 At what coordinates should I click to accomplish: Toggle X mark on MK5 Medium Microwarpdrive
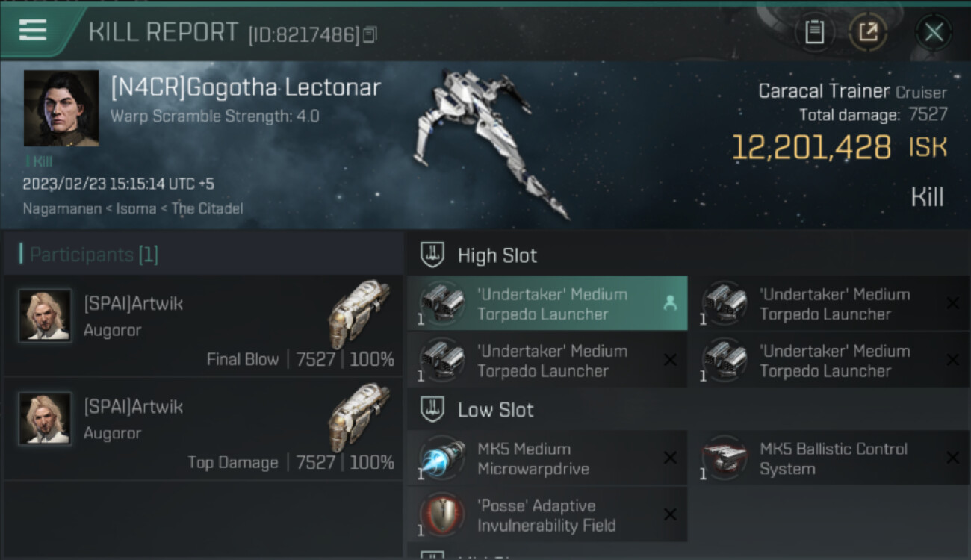click(x=670, y=458)
